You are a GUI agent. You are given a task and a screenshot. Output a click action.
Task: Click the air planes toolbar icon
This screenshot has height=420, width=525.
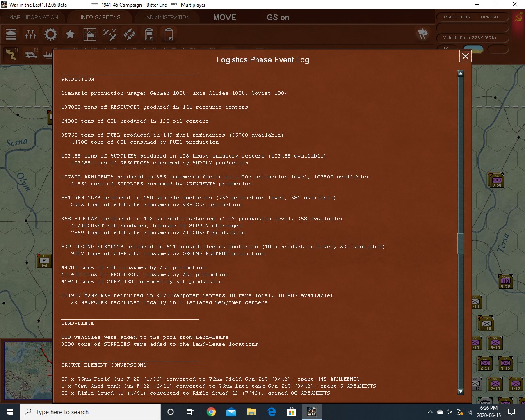(110, 34)
